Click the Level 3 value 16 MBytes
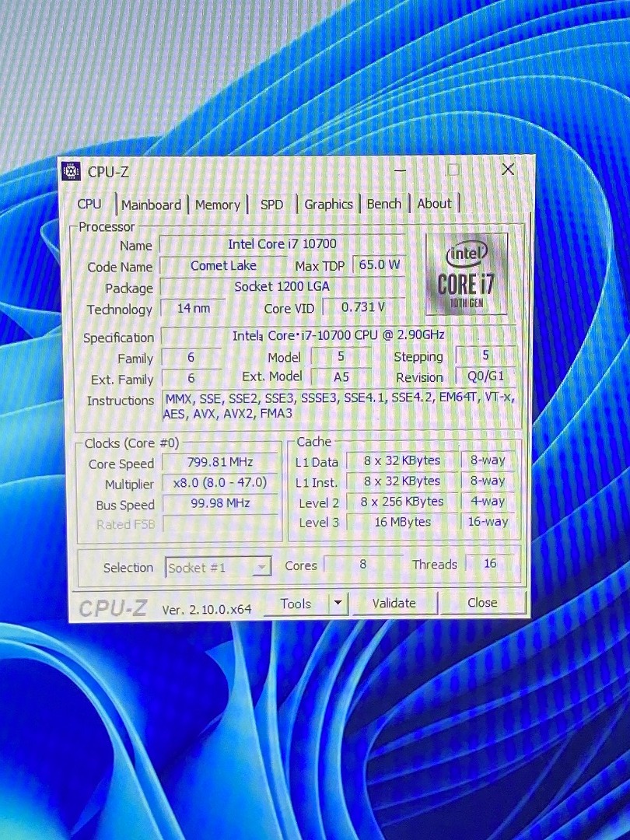The width and height of the screenshot is (630, 840). pos(402,522)
